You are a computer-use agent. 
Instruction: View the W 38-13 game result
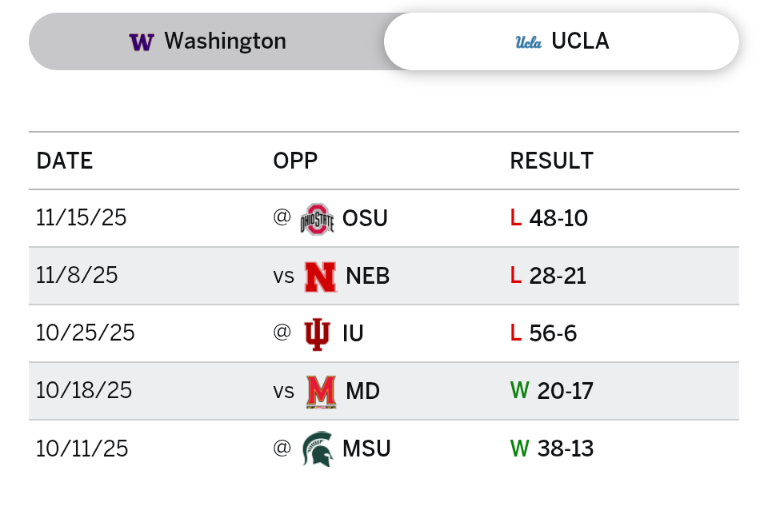[x=552, y=449]
